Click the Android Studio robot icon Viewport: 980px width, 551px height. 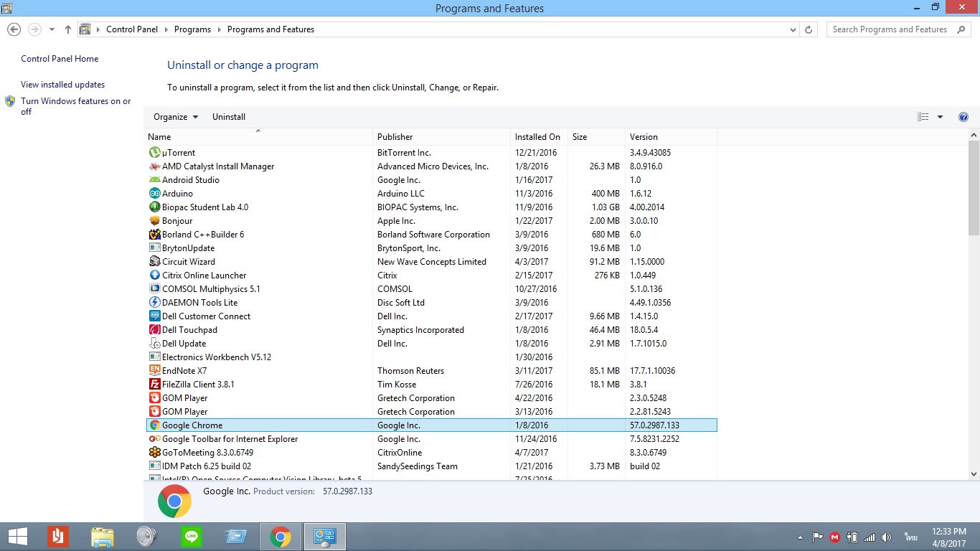pos(154,180)
